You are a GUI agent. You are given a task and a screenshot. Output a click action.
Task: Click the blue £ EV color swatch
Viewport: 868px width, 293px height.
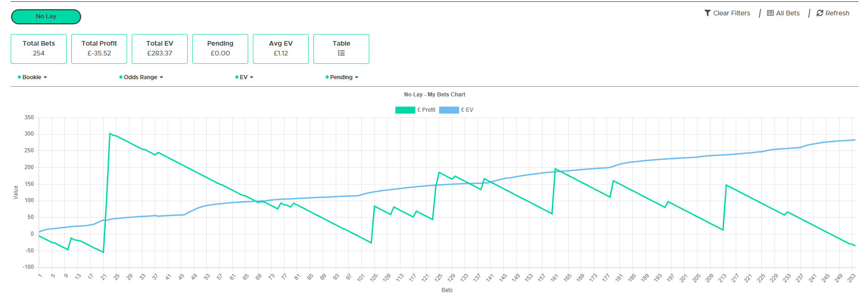[449, 110]
